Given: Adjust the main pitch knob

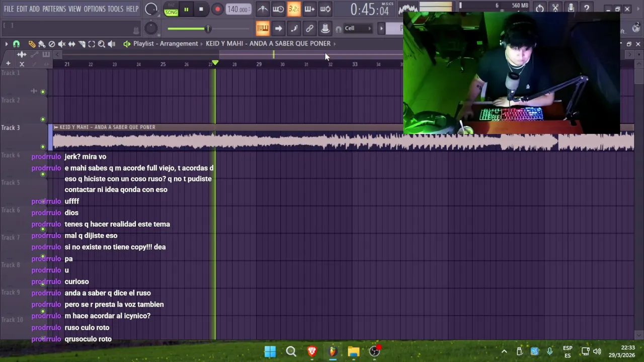Looking at the screenshot, I should [x=151, y=28].
